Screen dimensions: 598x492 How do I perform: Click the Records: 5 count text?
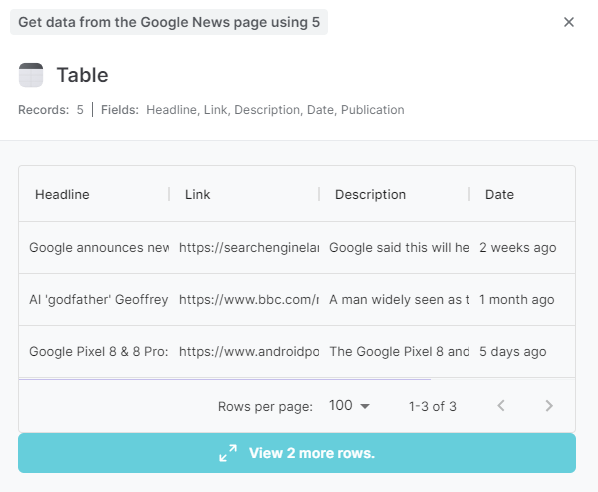51,110
